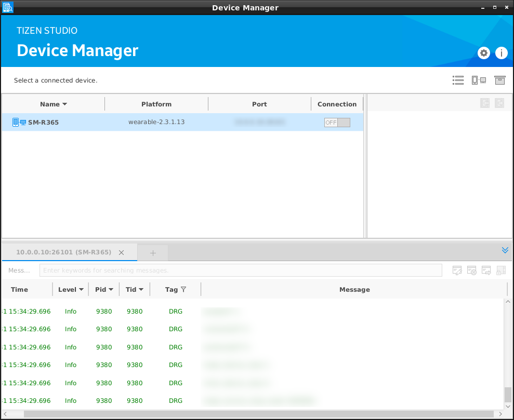Open the info about icon

(501, 53)
